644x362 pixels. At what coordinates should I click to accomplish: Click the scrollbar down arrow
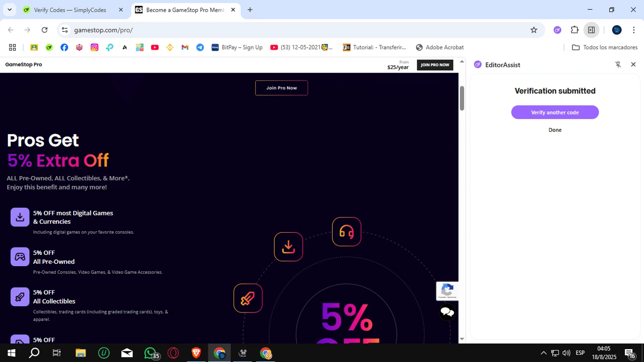pyautogui.click(x=462, y=339)
